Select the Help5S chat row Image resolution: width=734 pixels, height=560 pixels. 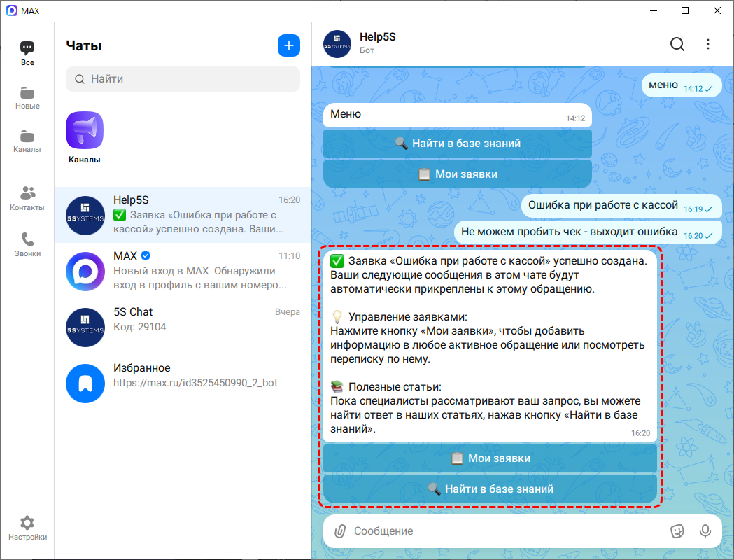[183, 215]
